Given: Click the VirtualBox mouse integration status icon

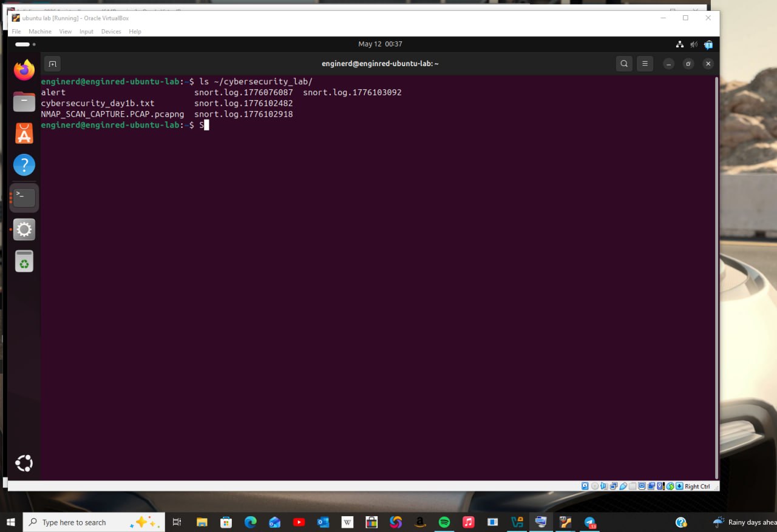Looking at the screenshot, I should pyautogui.click(x=670, y=486).
